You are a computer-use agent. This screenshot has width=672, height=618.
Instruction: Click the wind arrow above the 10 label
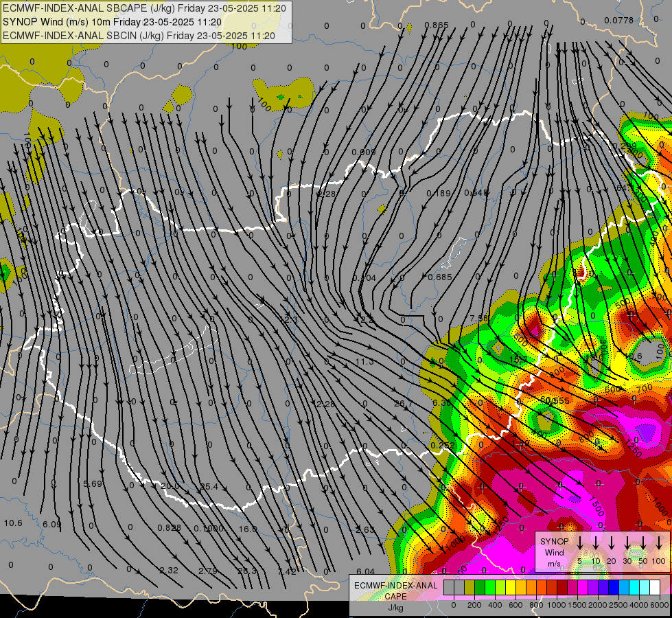coord(596,542)
